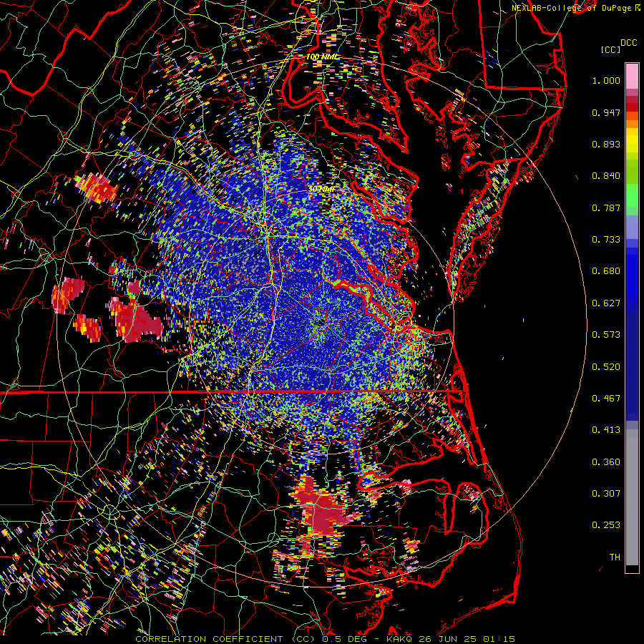Click the CORRELATION COEFFICIENT caption text
644x644 pixels.
click(209, 639)
